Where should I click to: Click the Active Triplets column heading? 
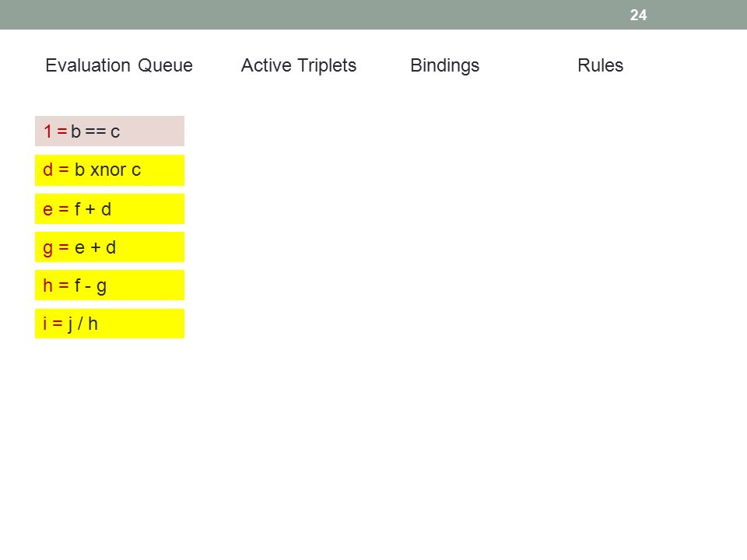point(299,65)
